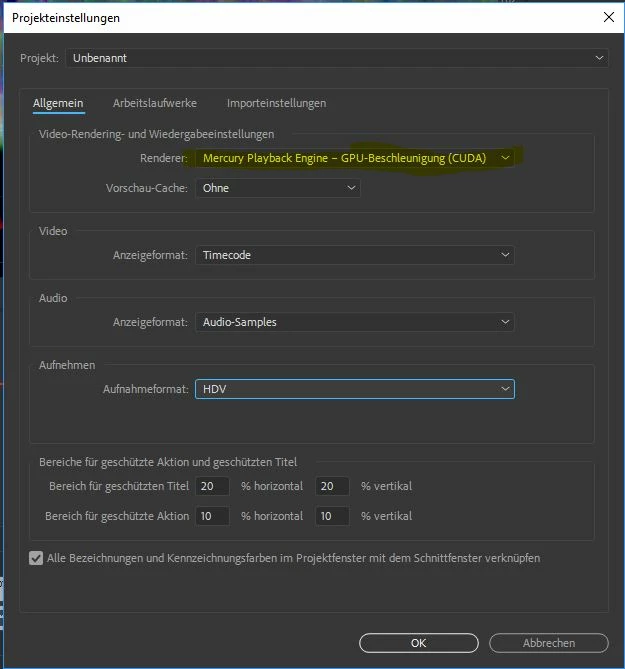Click the geschützte Aktion vertikal percent field
This screenshot has height=669, width=625.
(332, 516)
